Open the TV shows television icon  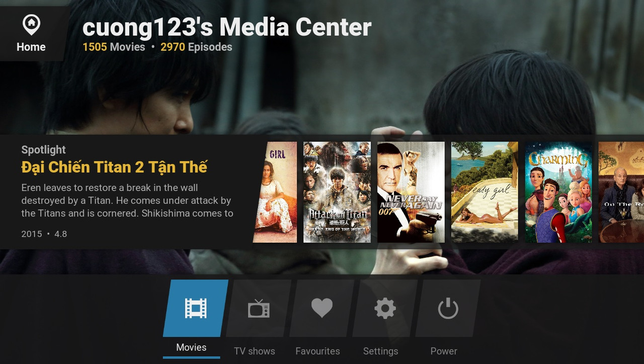coord(259,308)
